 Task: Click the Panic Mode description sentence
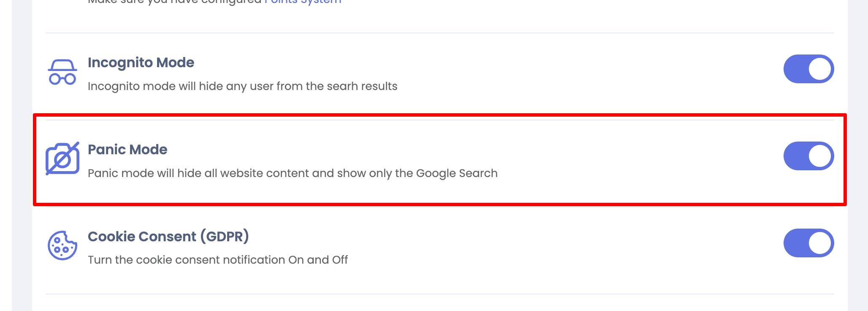click(x=293, y=173)
